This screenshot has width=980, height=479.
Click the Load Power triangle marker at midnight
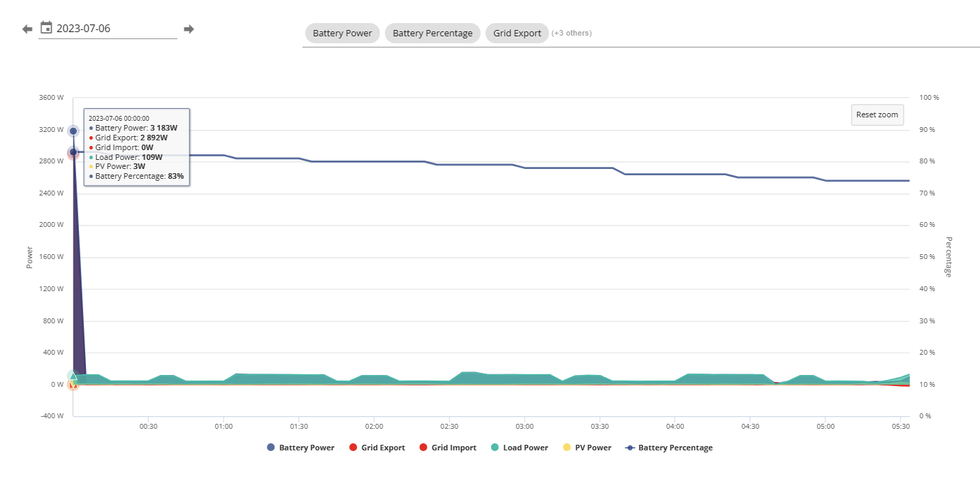tap(73, 376)
